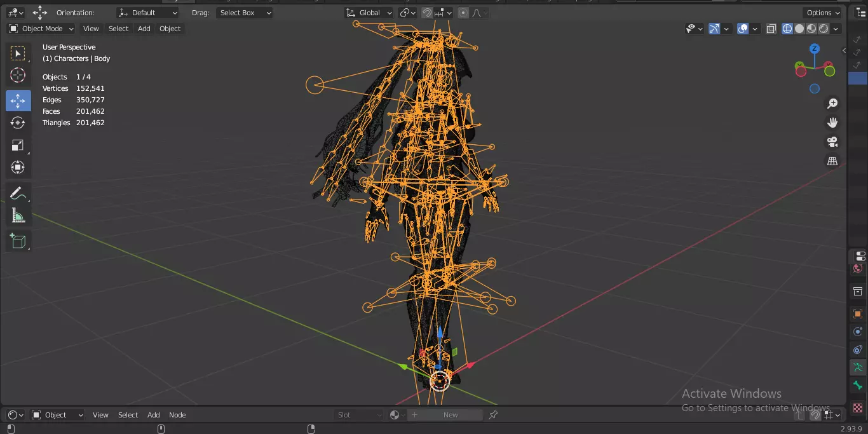Switch to Material Preview shading
This screenshot has height=434, width=868.
click(811, 29)
